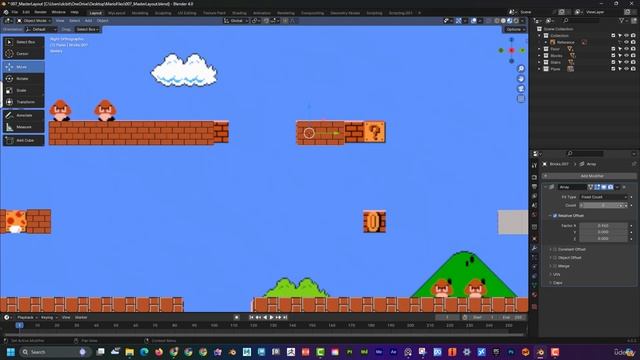
Task: Choose the Annotate tool
Action: 24,116
